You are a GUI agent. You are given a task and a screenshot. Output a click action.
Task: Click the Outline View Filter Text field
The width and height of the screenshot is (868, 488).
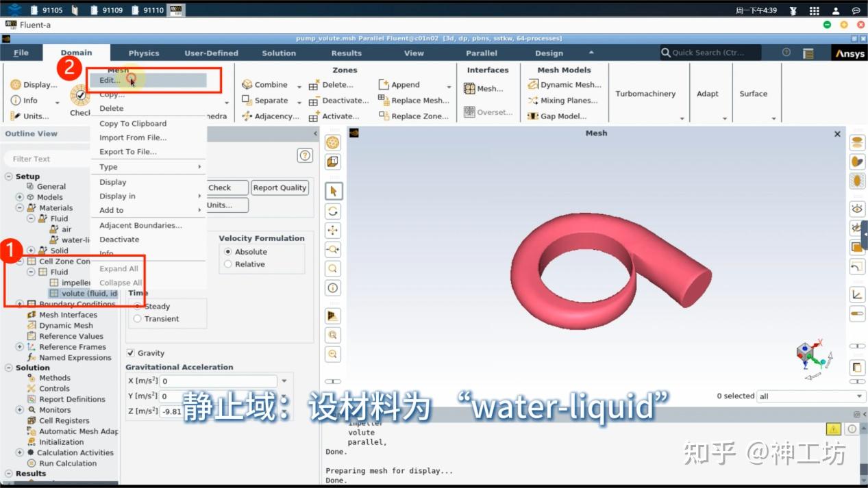pos(59,159)
